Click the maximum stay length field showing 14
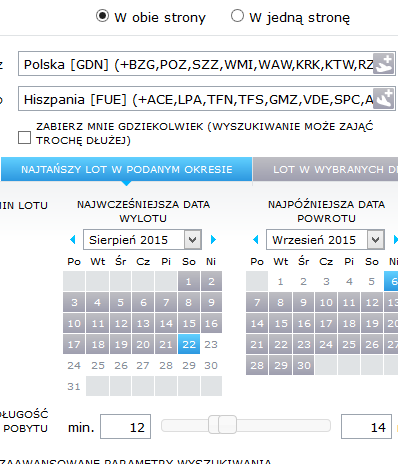Screen dimensions: 398x464 pos(366,427)
